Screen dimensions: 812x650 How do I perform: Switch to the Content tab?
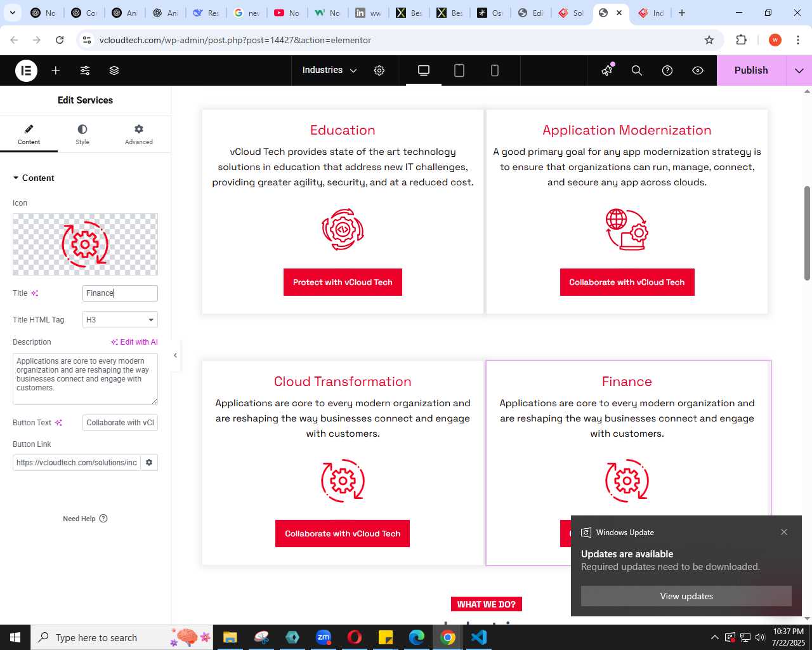pyautogui.click(x=29, y=135)
